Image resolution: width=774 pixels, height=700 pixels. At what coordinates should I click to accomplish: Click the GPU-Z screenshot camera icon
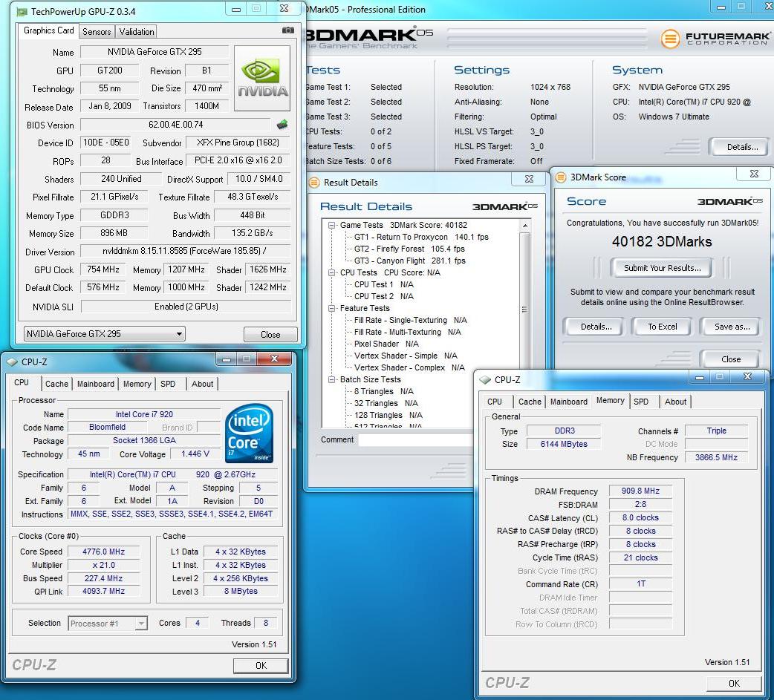(287, 30)
